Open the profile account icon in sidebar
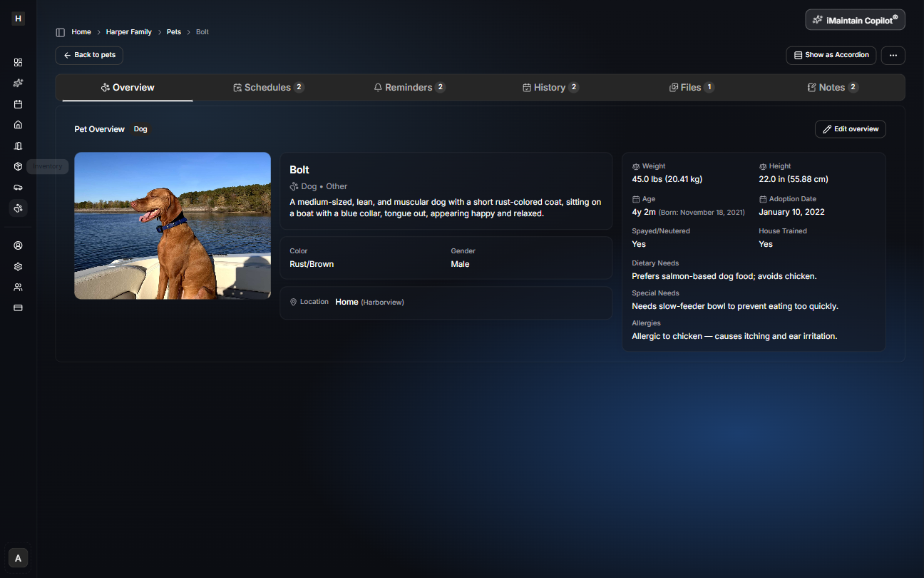 point(19,245)
